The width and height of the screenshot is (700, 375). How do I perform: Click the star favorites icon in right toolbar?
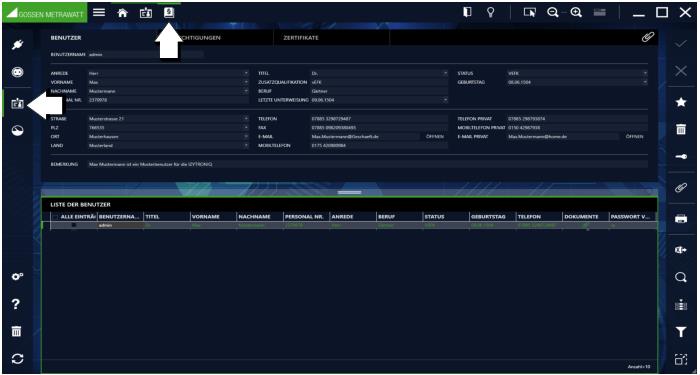pos(680,102)
